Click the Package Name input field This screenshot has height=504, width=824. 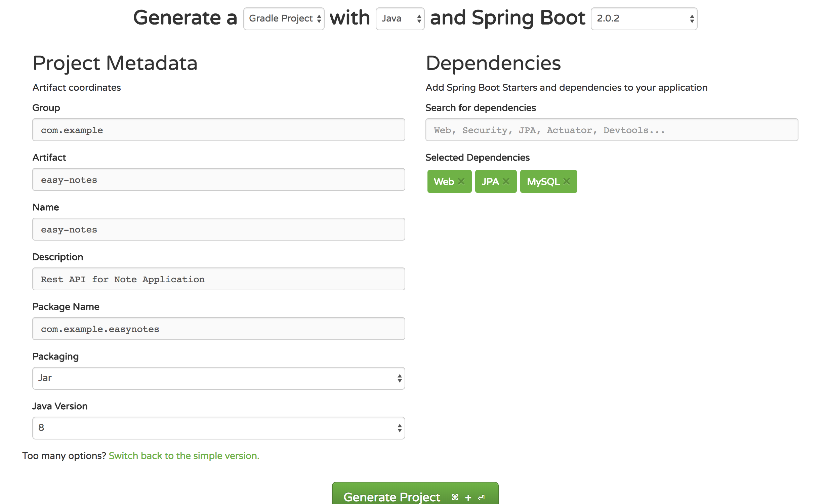pyautogui.click(x=218, y=329)
